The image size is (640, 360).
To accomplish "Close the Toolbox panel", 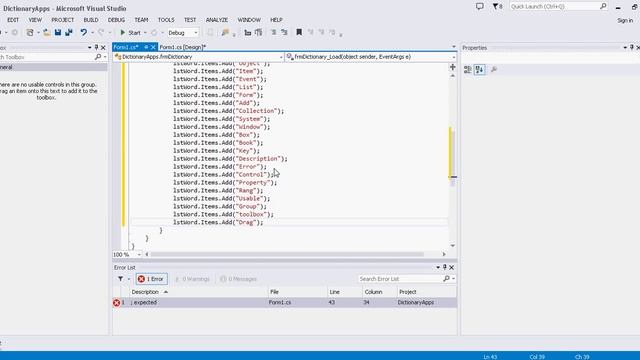I will coord(103,48).
